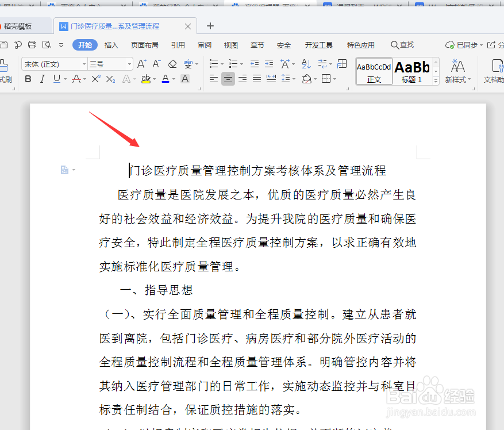Expand the quick access toolbar options arrow

61,45
